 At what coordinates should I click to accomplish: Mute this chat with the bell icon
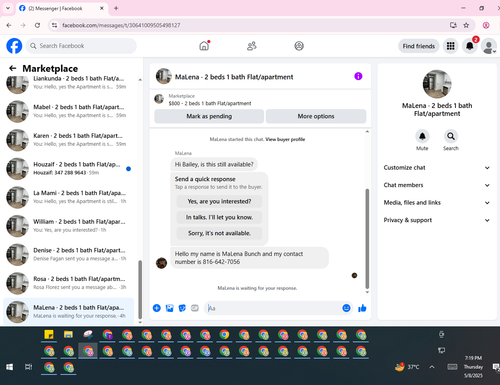pos(422,136)
